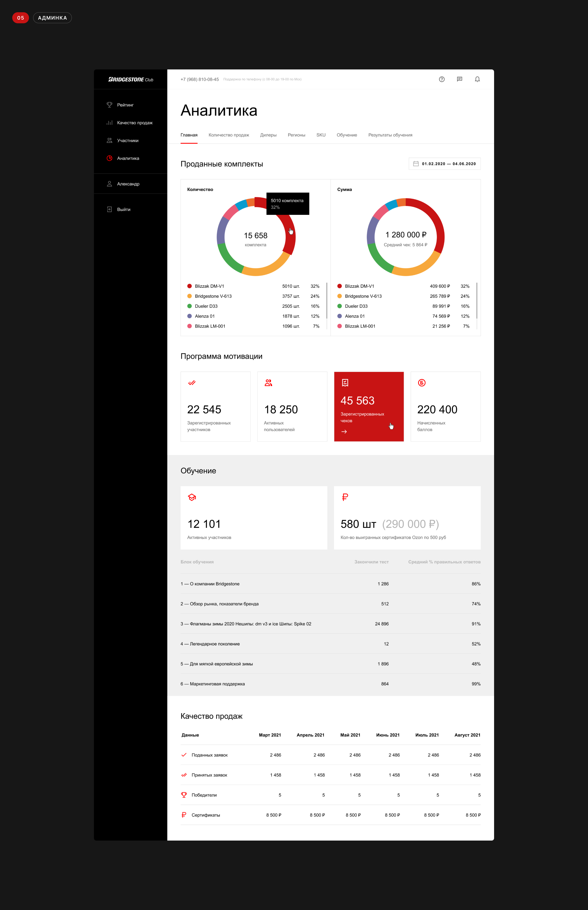Select the SKU tab
Viewport: 588px width, 910px height.
(x=321, y=135)
